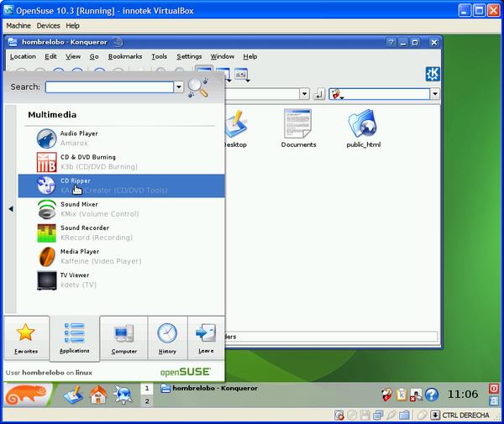Viewport: 504px width, 424px height.
Task: Open VirtualBox Machine menu
Action: pyautogui.click(x=18, y=26)
